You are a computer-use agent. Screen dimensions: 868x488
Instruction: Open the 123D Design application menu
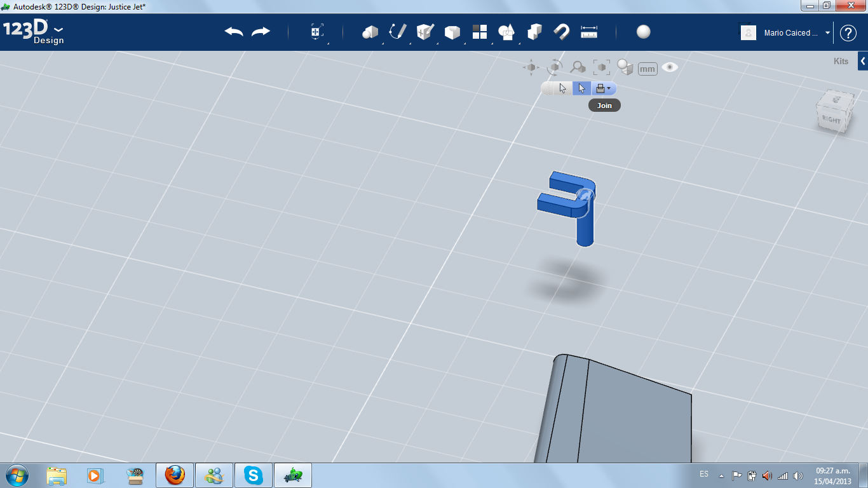point(33,33)
